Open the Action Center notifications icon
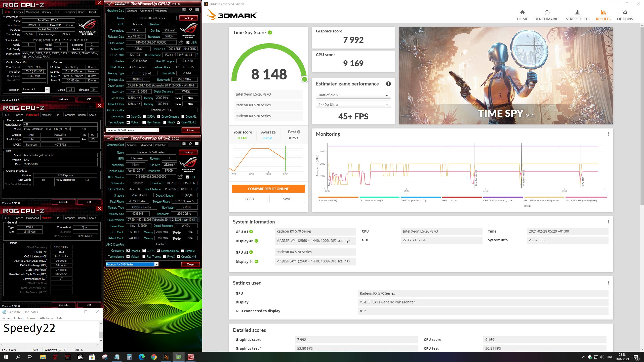This screenshot has width=644, height=362. (x=636, y=357)
